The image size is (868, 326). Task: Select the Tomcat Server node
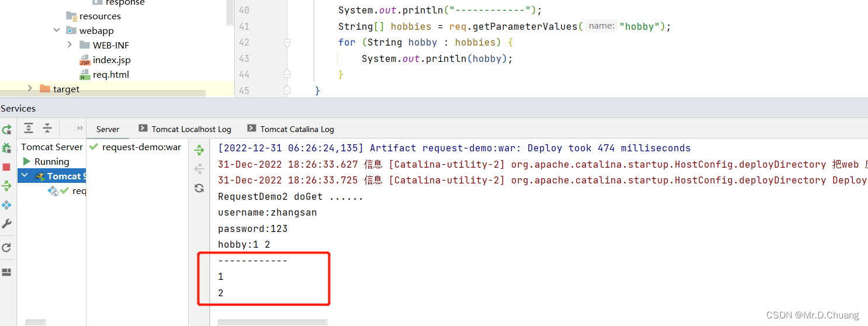coord(52,147)
